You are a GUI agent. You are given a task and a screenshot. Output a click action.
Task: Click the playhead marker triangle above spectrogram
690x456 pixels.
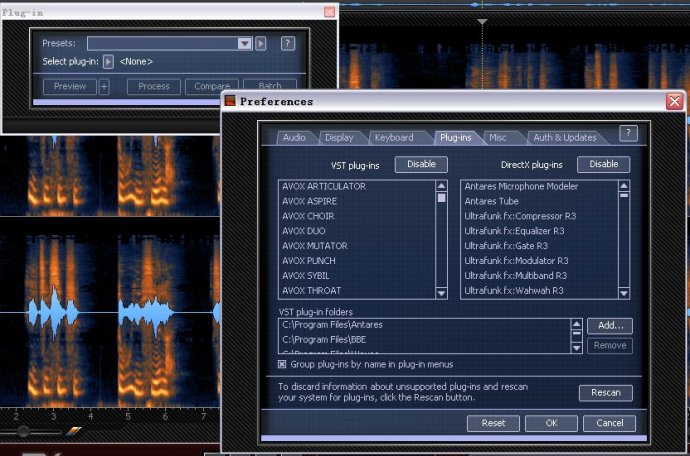point(482,22)
